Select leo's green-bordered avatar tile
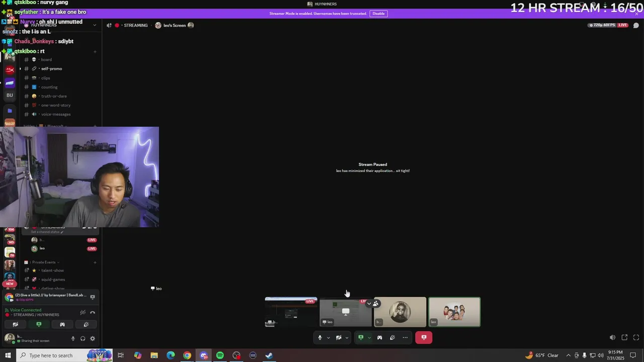Image resolution: width=644 pixels, height=362 pixels. 454,312
